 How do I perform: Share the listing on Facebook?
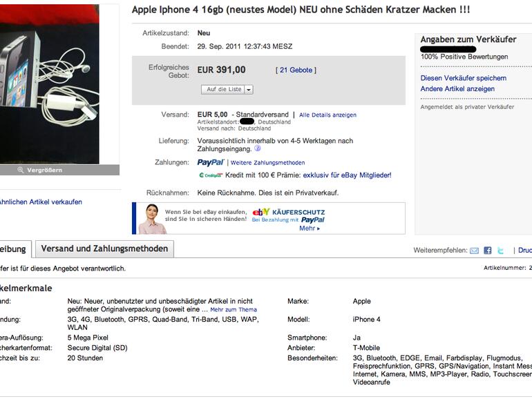(487, 251)
